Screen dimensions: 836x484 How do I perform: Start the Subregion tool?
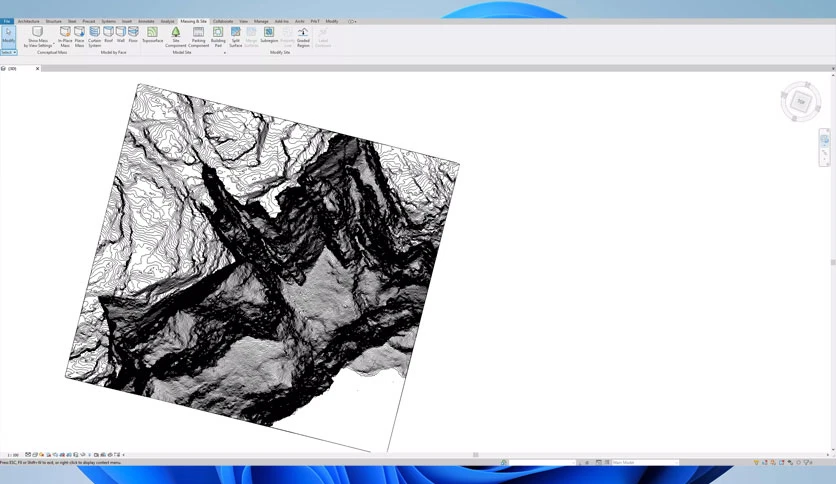(x=269, y=35)
